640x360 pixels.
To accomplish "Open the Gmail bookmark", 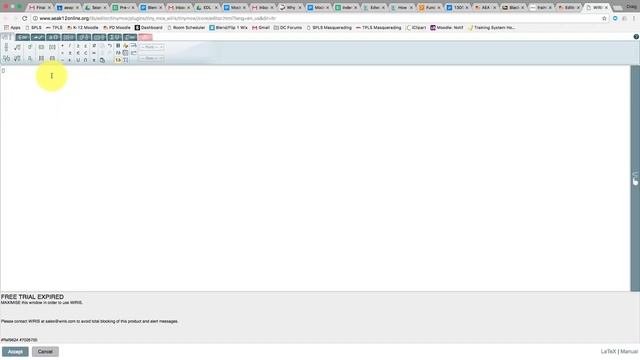I will (261, 28).
